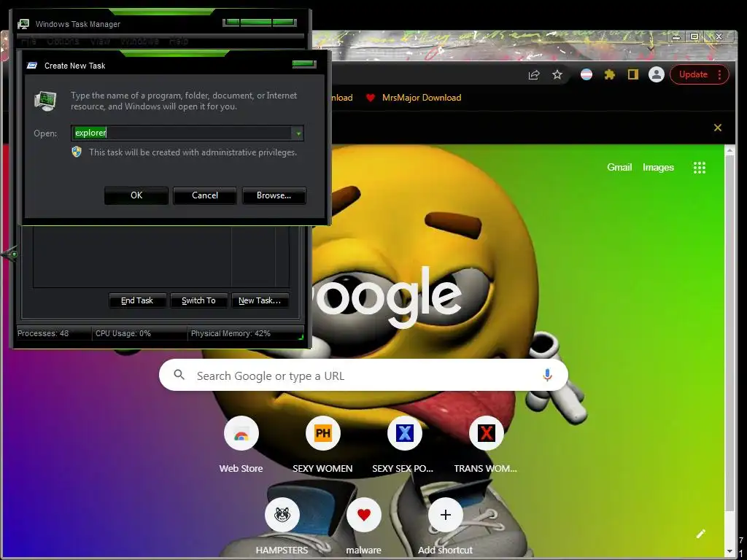Cancel the Create New Task dialog
The width and height of the screenshot is (747, 560).
tap(205, 195)
